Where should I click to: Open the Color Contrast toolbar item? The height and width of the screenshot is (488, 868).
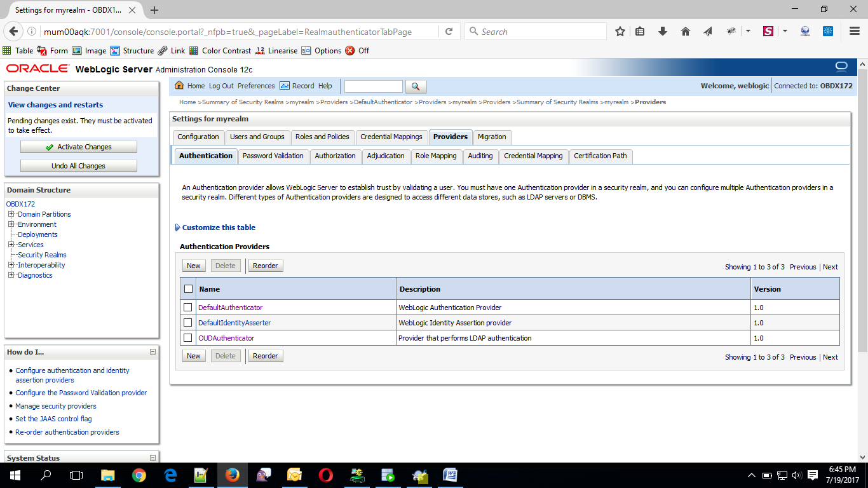[x=220, y=51]
